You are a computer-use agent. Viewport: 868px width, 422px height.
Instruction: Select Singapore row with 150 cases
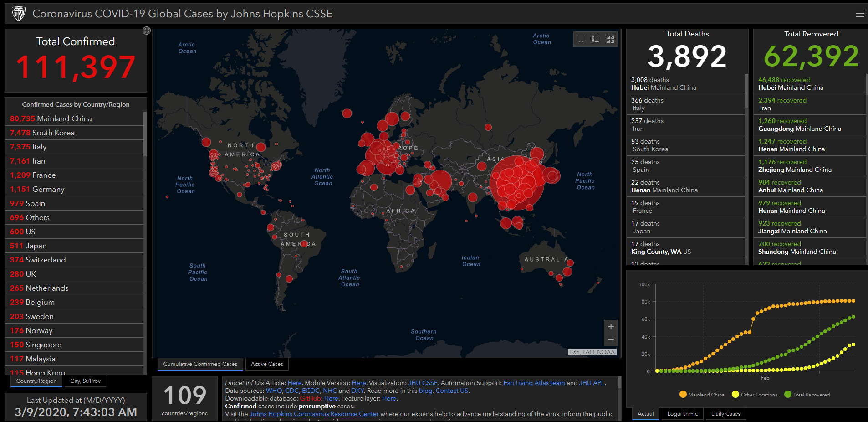click(74, 345)
